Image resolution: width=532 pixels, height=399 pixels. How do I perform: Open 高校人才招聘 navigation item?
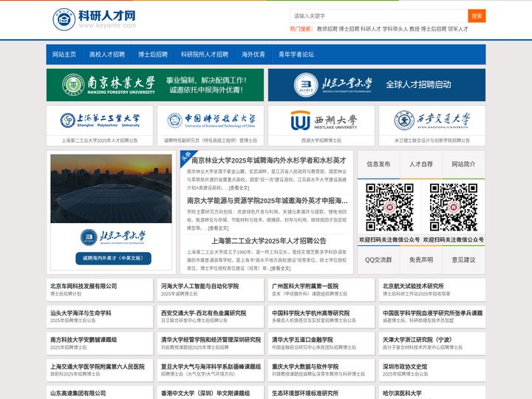coord(107,54)
